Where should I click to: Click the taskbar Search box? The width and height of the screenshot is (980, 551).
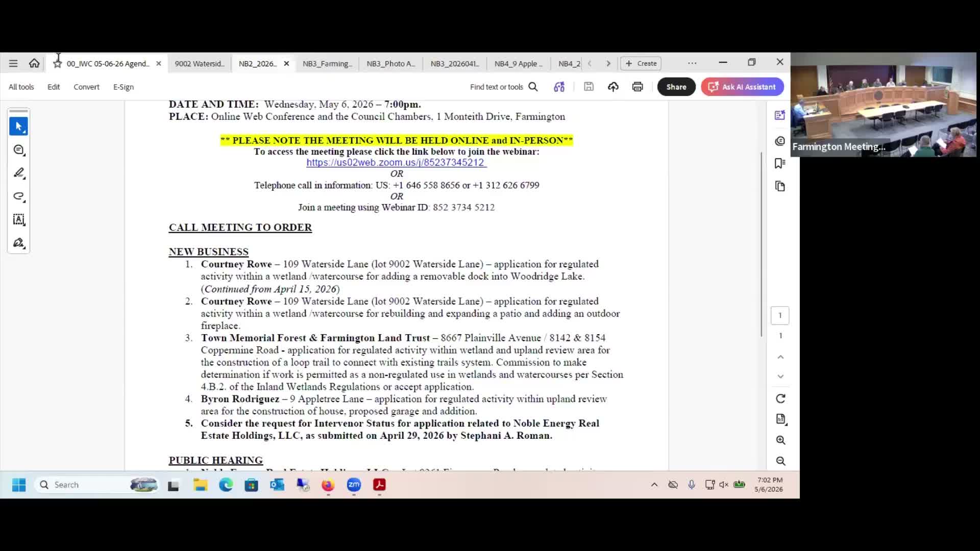tap(97, 485)
